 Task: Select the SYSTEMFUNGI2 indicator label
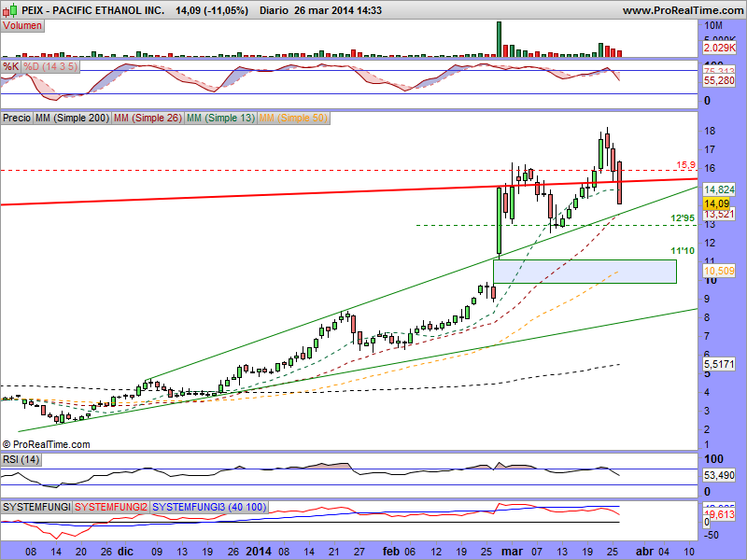coord(111,507)
